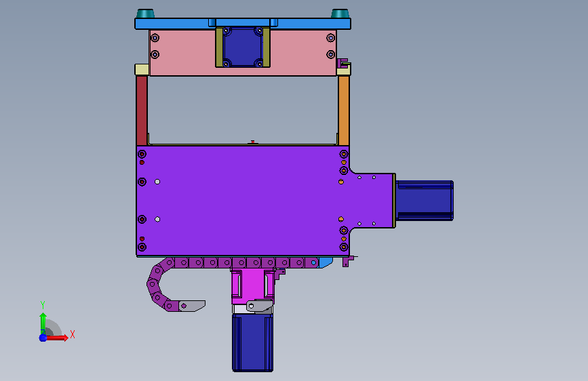Select the red X axis arrow of triad
This screenshot has height=381, width=588.
point(57,338)
